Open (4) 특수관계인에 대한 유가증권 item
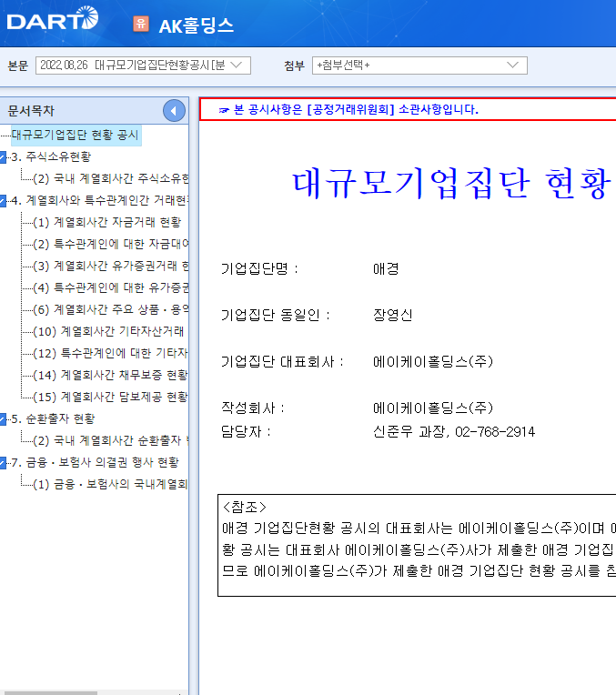 (x=110, y=287)
